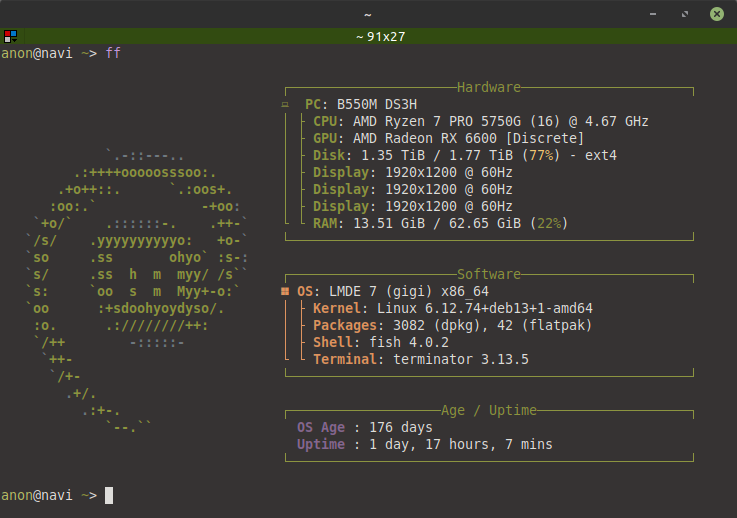Viewport: 737px width, 518px height.
Task: Click the OS line "LMDE 7 (gigi) x86_64"
Action: 393,291
